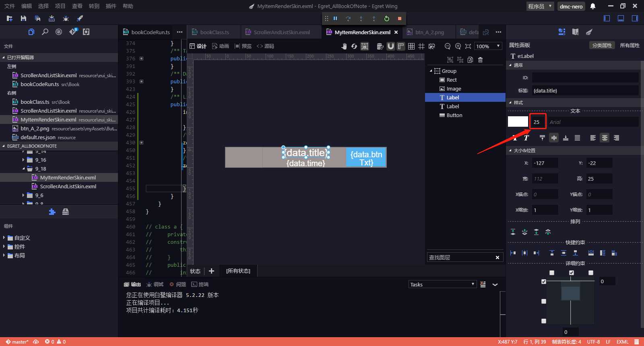Expand the 9_16 folder
Viewport: 644px width, 346px height.
(23, 160)
